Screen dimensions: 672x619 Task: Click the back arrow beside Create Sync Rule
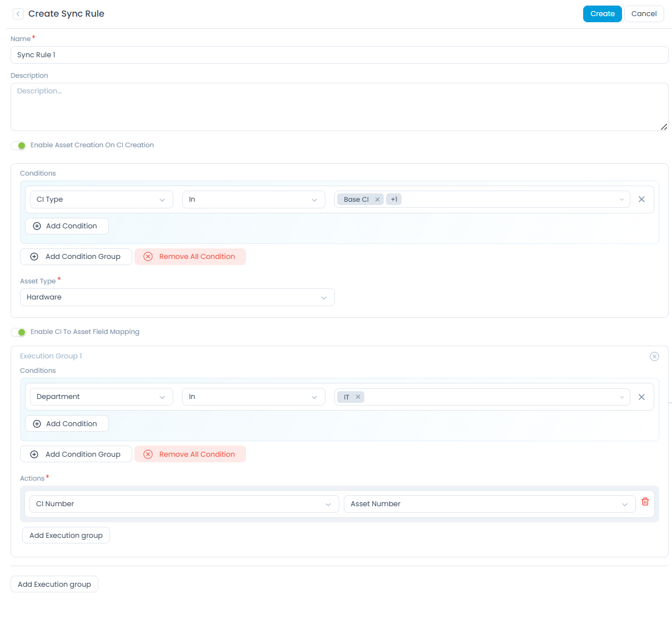18,14
